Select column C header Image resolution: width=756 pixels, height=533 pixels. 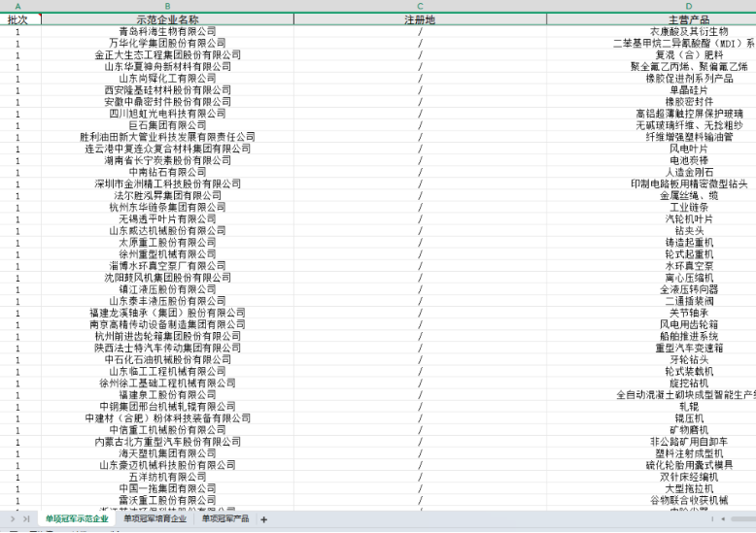click(420, 6)
